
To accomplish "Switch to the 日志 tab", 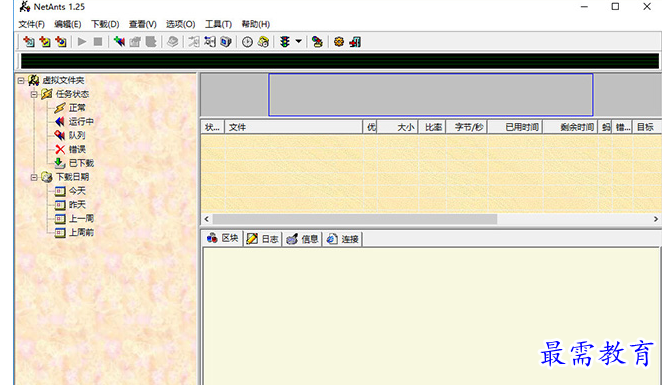I will point(263,239).
